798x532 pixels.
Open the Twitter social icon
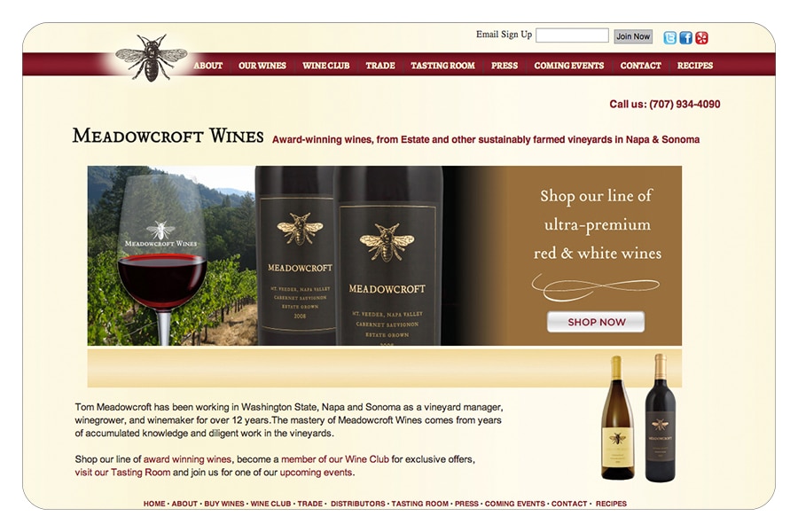[x=669, y=37]
